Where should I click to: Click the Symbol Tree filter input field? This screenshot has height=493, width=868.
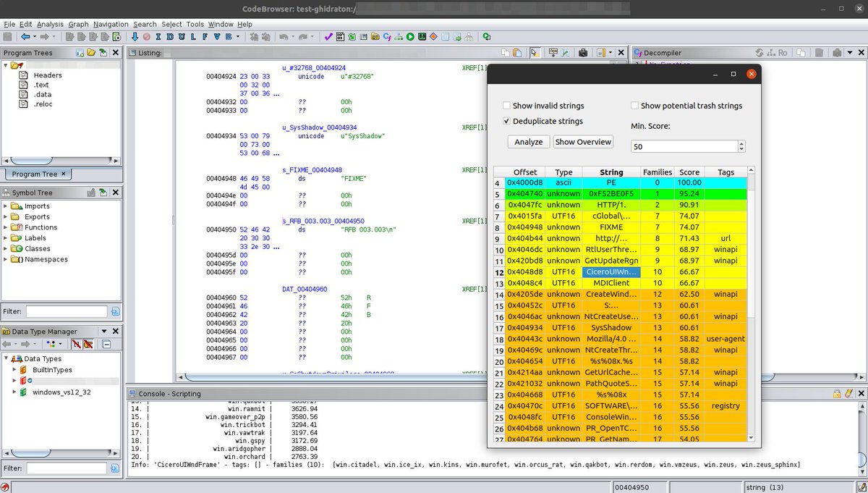[x=67, y=312]
